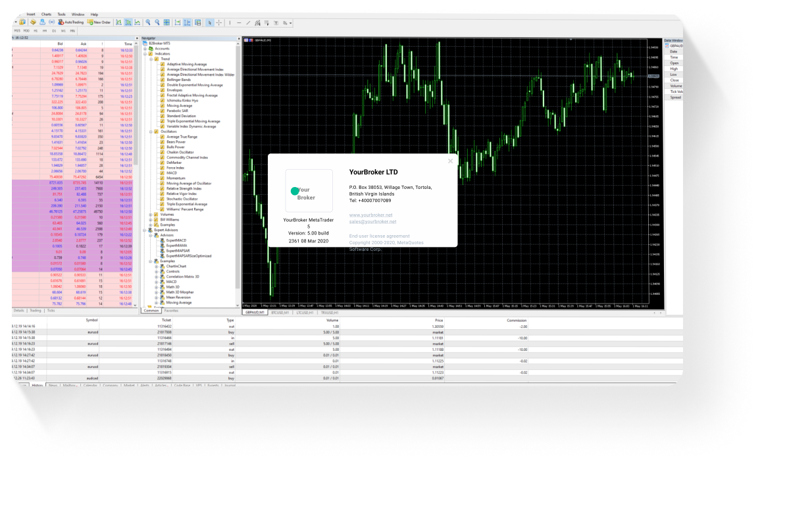Expand the Accounts node in Navigator
The image size is (812, 505).
[x=145, y=49]
